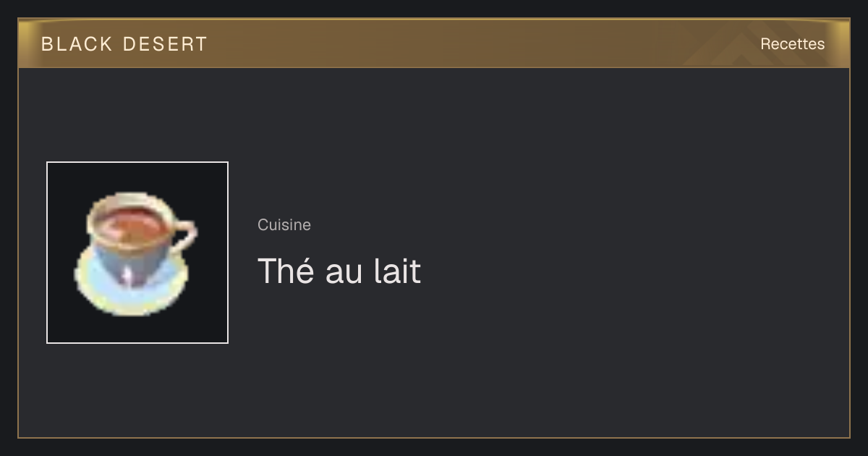
Task: Click the cream-colored rim of the teacup
Action: (129, 199)
